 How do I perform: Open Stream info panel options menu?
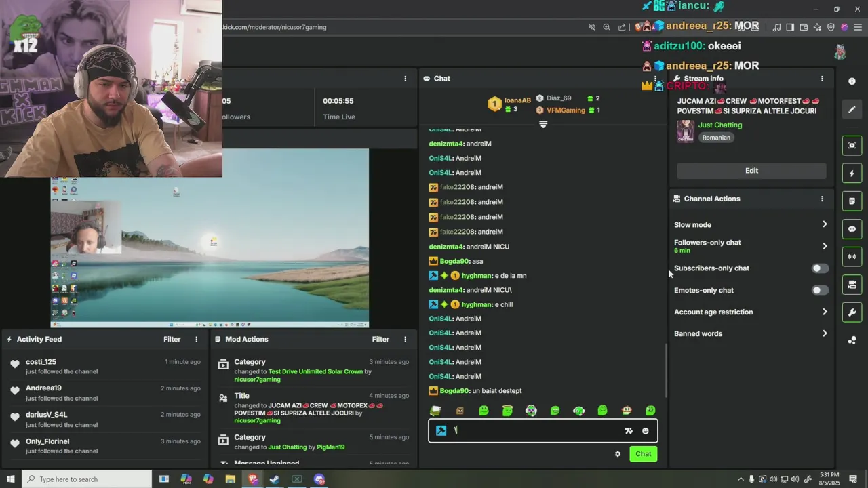[x=822, y=79]
